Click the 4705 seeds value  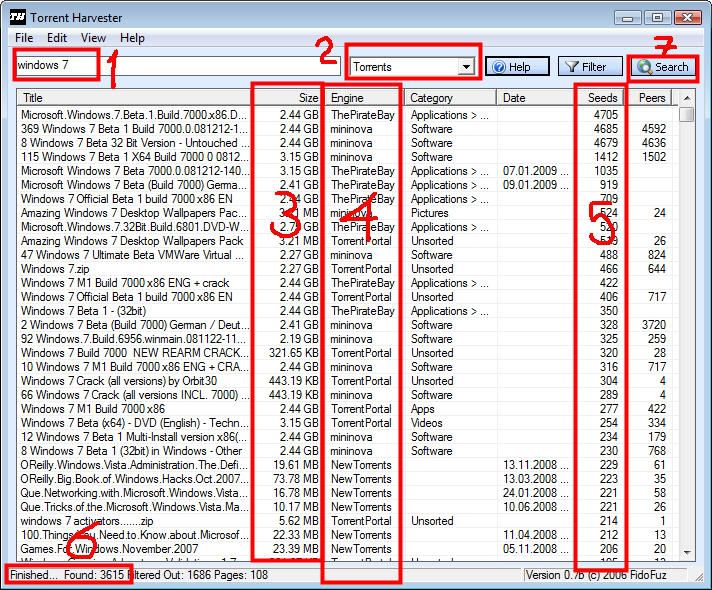click(x=606, y=115)
